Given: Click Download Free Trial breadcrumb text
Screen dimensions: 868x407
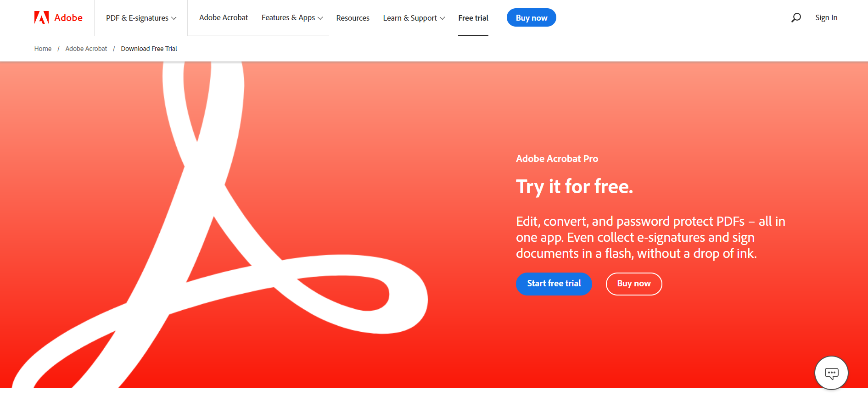Looking at the screenshot, I should point(149,49).
